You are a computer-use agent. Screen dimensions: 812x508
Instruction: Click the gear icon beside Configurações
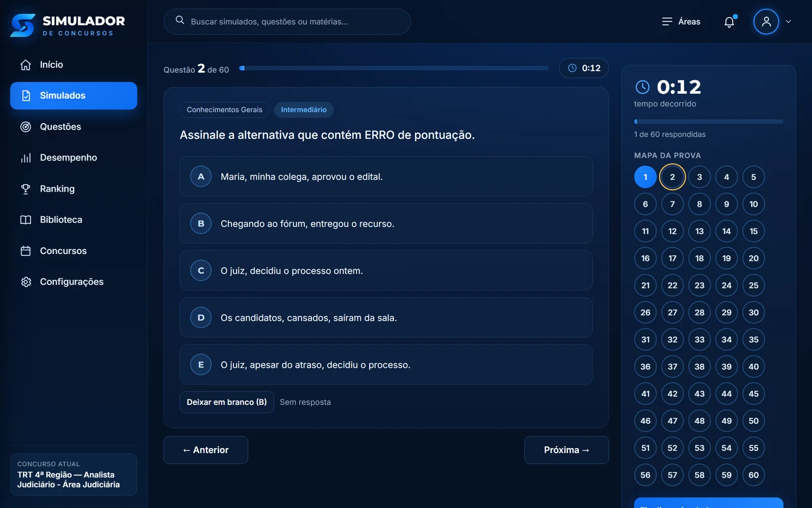(26, 282)
